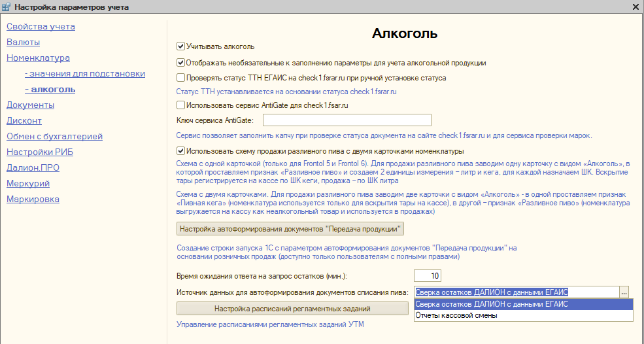This screenshot has width=644, height=344.
Task: Click the Алкоголь page heading
Action: tap(405, 34)
